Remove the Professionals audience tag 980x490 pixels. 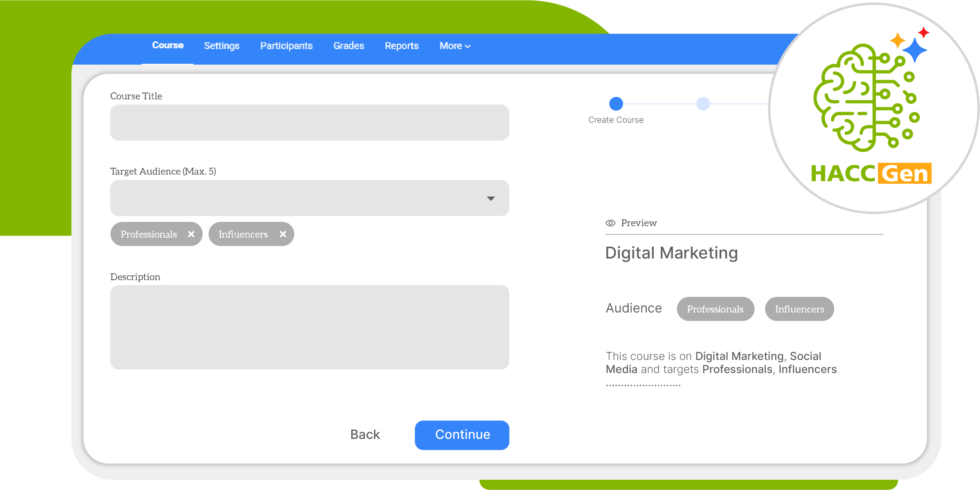tap(191, 234)
